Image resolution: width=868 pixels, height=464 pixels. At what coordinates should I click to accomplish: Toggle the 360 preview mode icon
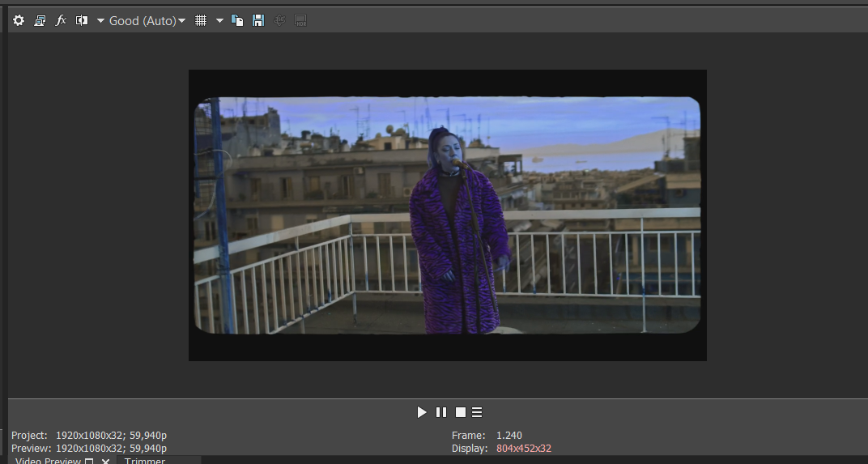(x=279, y=20)
